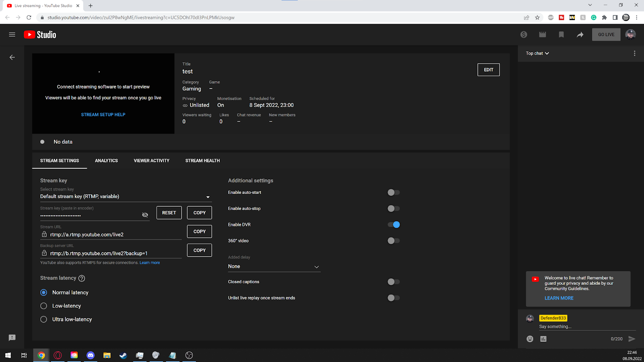Open the Windows Start menu
Viewport: 644px width, 362px height.
pos(8,355)
